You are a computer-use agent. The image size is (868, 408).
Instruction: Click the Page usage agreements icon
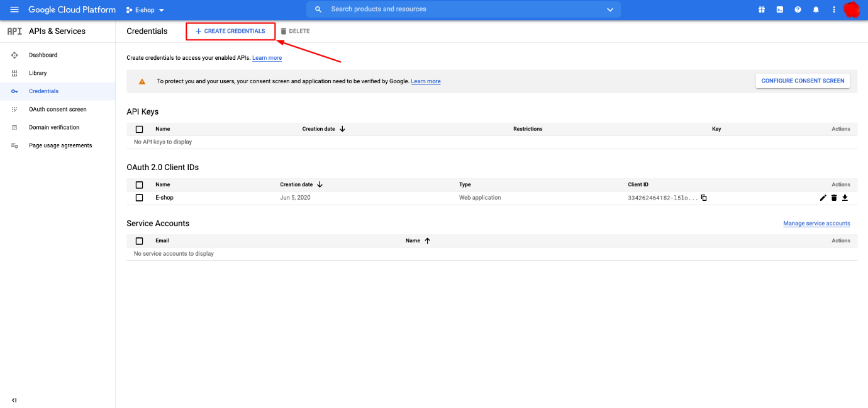click(14, 145)
